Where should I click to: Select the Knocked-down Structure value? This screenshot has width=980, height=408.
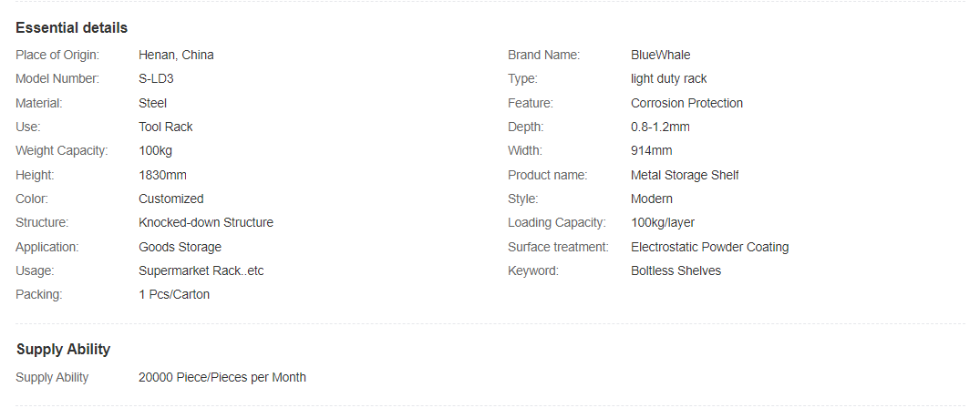click(206, 222)
